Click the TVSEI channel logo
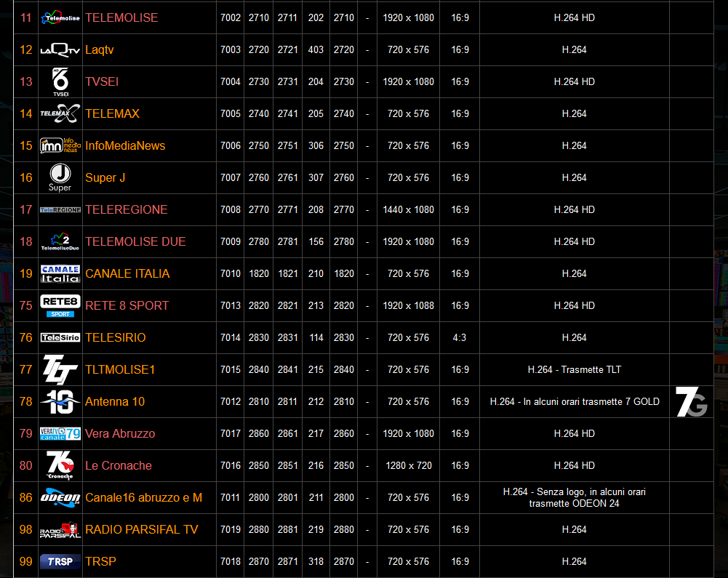728x578 pixels. [x=60, y=81]
